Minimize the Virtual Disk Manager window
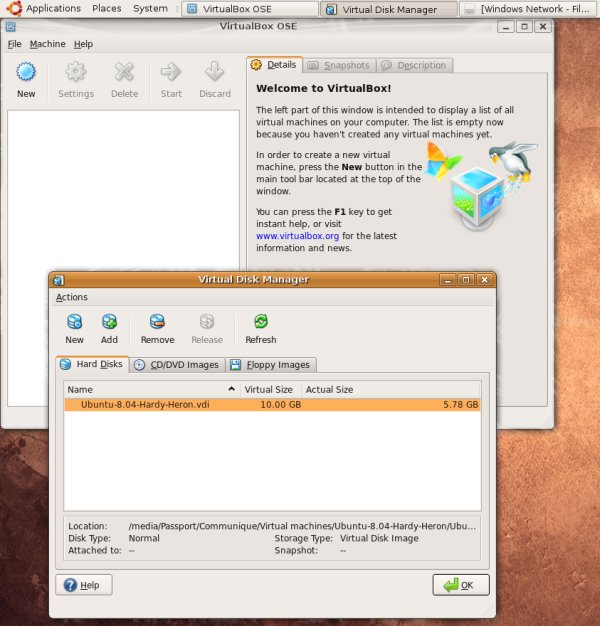600x626 pixels. click(447, 280)
